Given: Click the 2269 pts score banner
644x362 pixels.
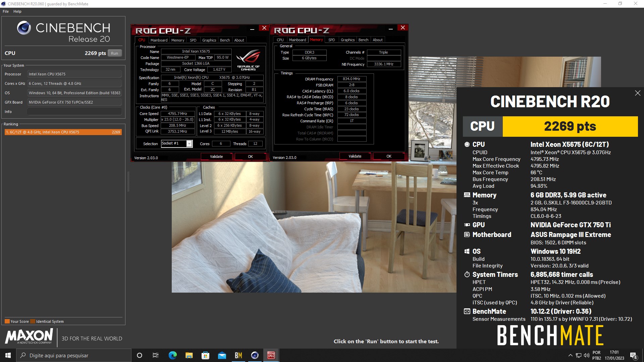Looking at the screenshot, I should pyautogui.click(x=570, y=126).
